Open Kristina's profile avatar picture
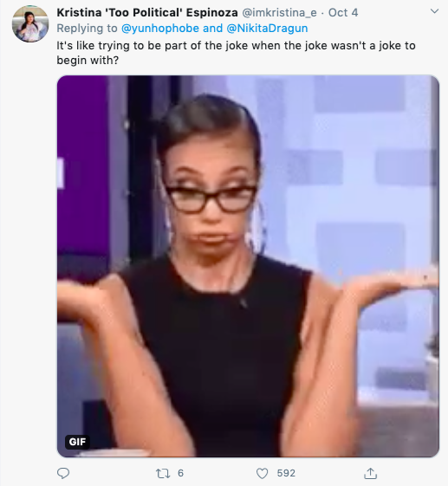Image resolution: width=448 pixels, height=486 pixels. tap(30, 23)
